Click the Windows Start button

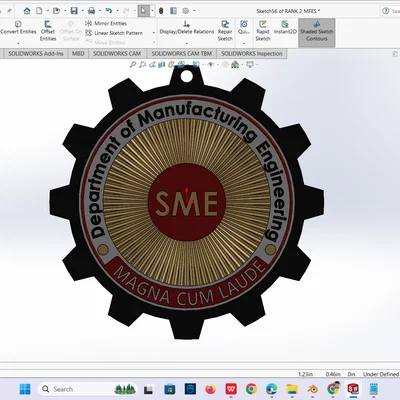[25, 389]
